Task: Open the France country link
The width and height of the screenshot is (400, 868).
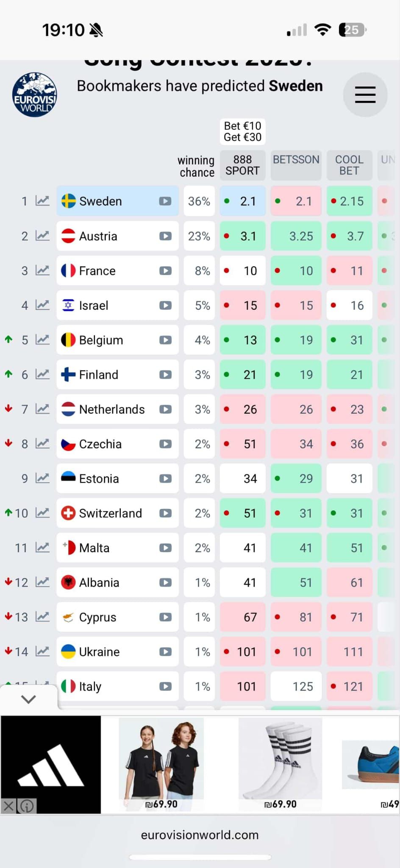Action: [x=97, y=270]
